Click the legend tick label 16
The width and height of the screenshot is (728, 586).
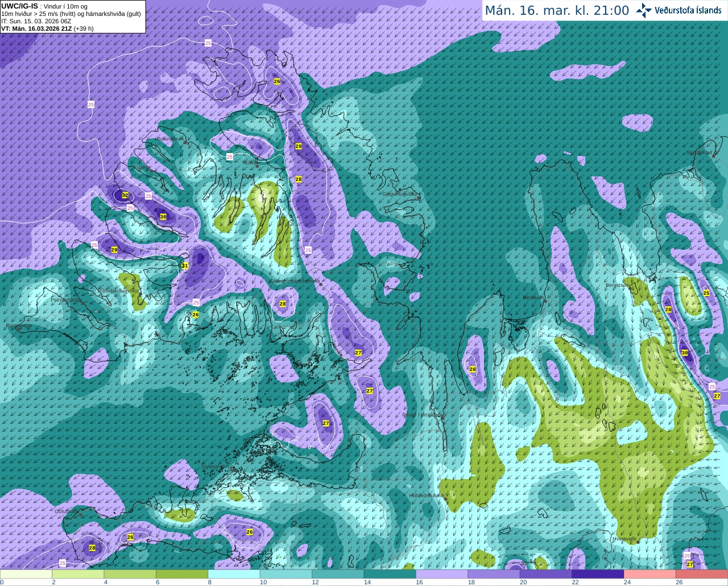(x=419, y=583)
